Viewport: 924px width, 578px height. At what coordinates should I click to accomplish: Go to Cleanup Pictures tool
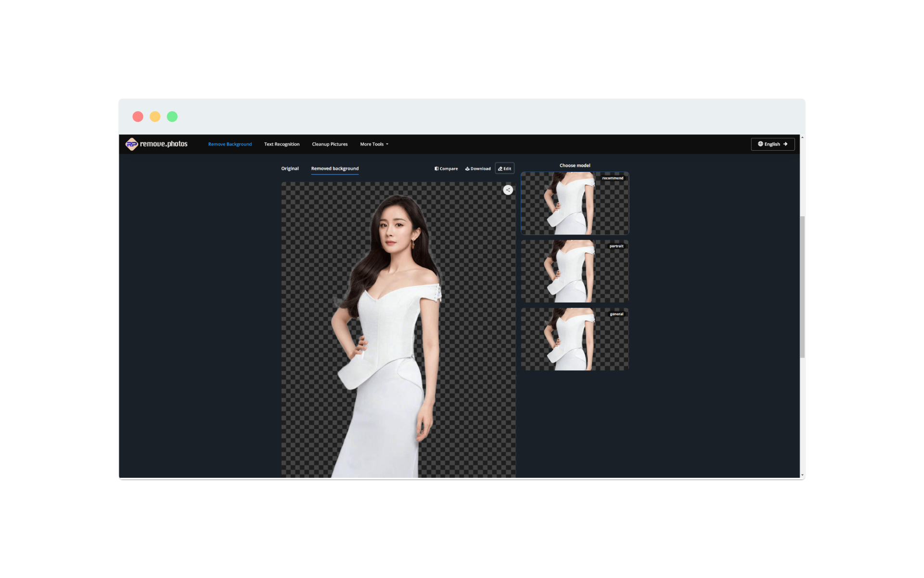(330, 144)
